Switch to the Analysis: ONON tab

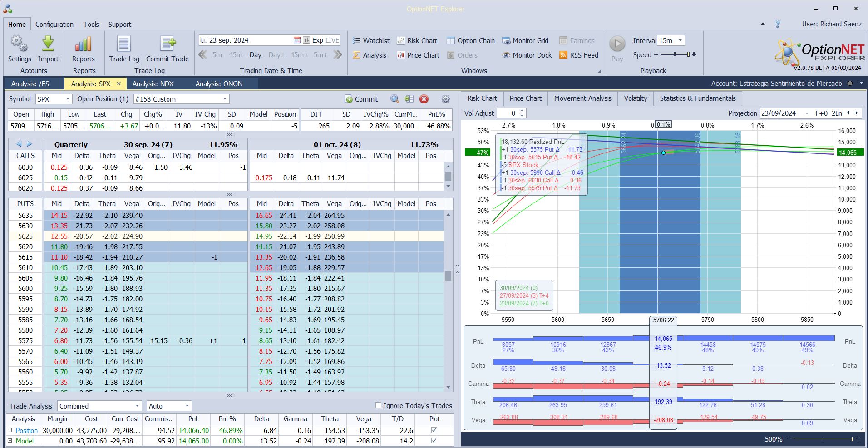[219, 84]
